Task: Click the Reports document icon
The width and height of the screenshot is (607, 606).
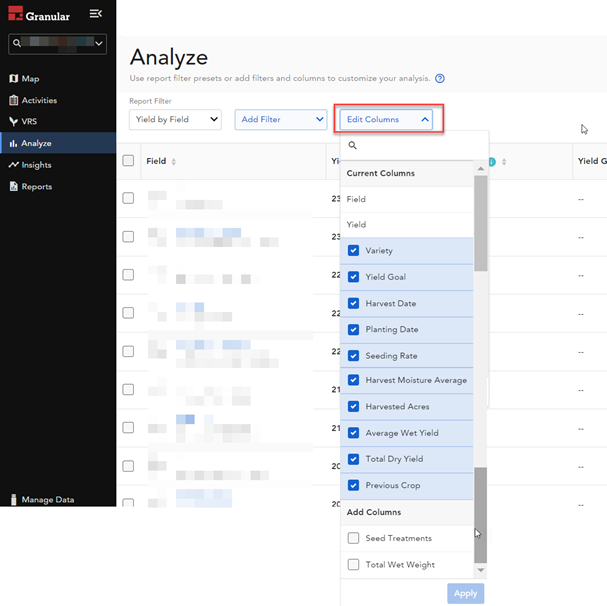Action: pyautogui.click(x=13, y=187)
